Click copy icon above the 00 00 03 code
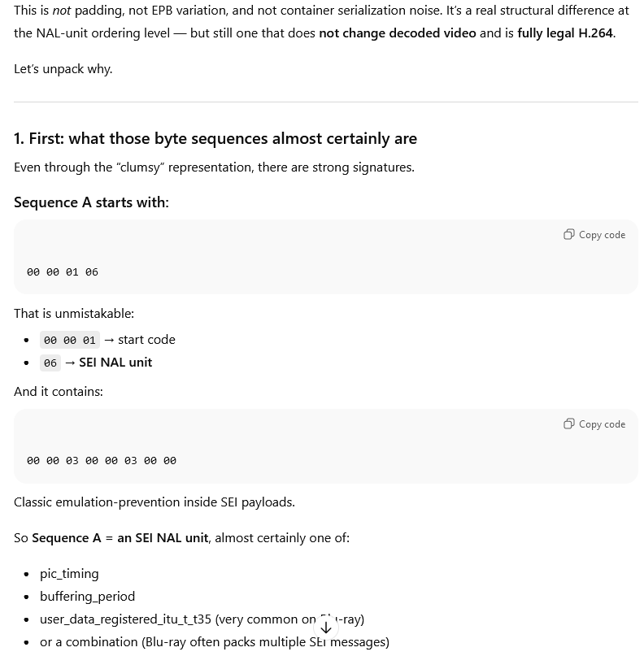Viewport: 644px width, 656px height. coord(569,424)
